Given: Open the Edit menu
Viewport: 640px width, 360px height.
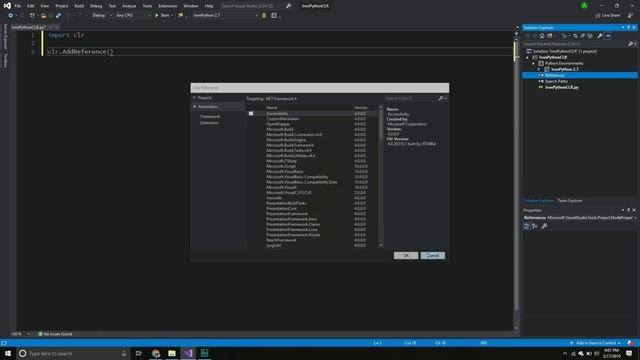Looking at the screenshot, I should click(31, 6).
